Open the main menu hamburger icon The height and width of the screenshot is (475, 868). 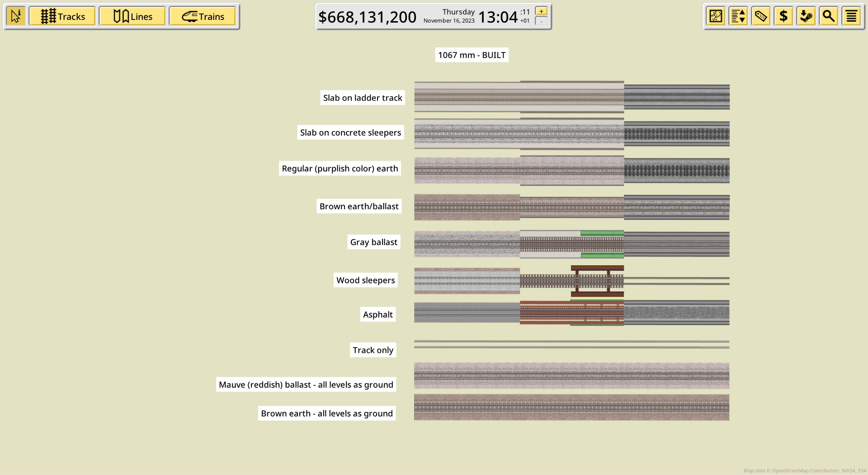coord(851,16)
